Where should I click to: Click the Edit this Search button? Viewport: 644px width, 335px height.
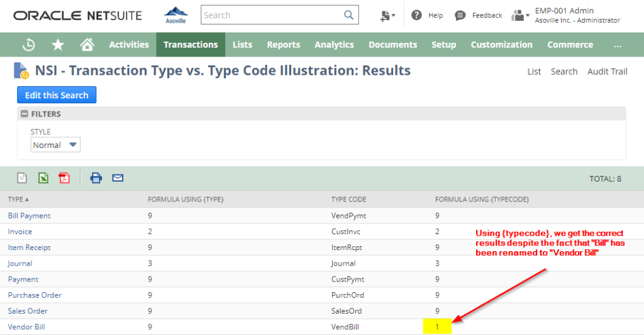tap(57, 95)
